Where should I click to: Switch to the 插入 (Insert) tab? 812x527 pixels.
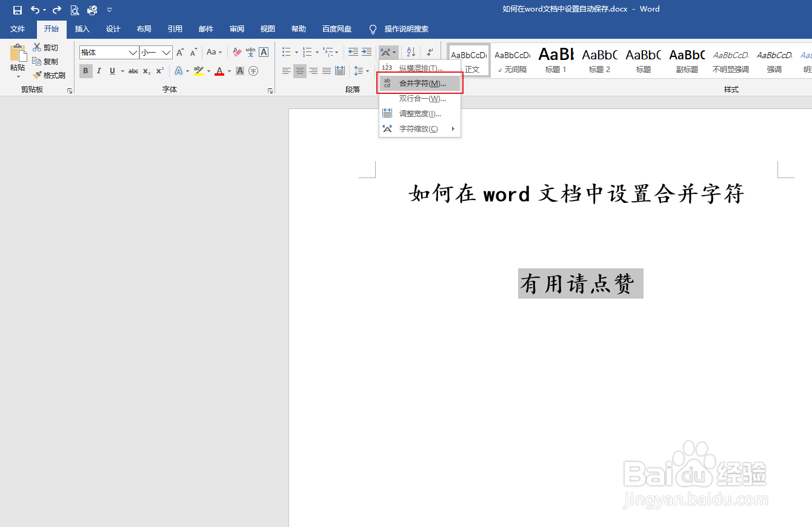(82, 29)
